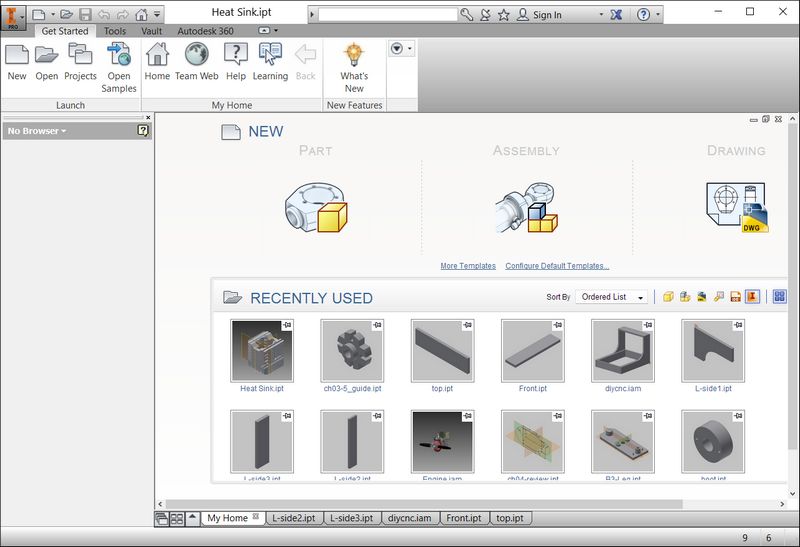Switch to the Vault ribbon tab
Screen dimensions: 800x547
click(x=152, y=31)
